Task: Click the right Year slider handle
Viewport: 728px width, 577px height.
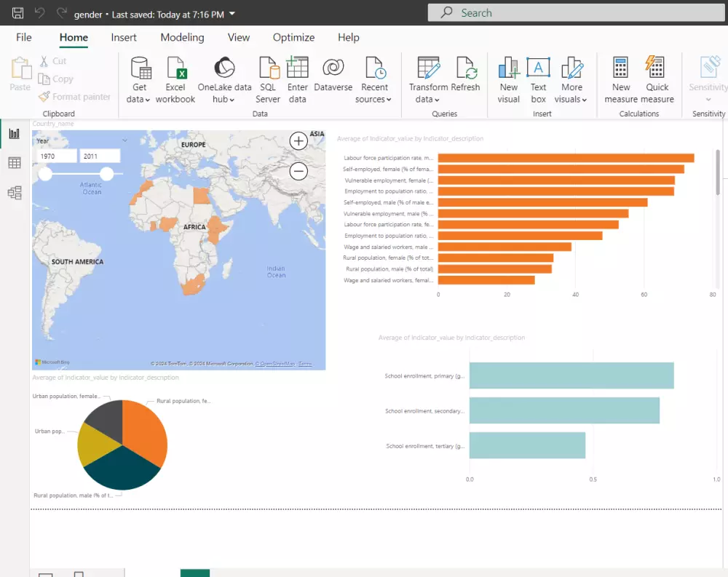Action: coord(107,173)
